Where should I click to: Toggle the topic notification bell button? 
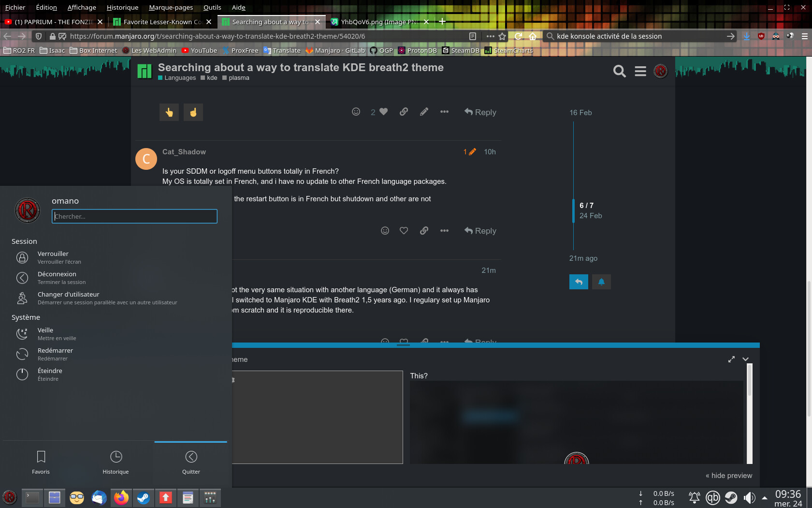[601, 282]
